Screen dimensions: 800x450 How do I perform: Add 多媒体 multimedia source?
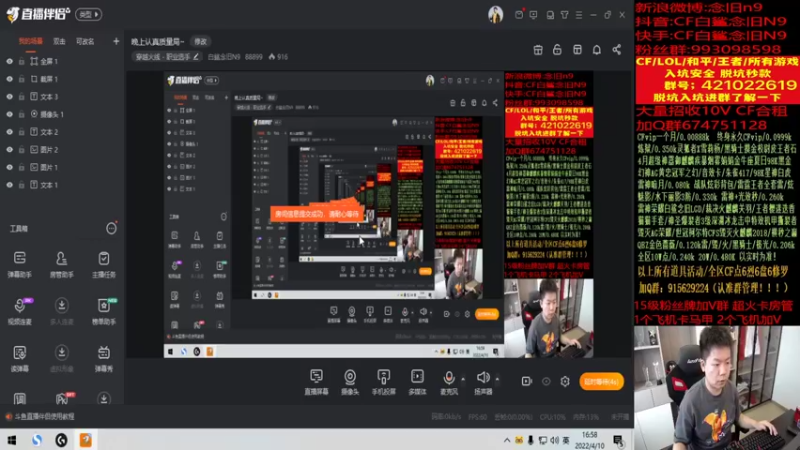(x=417, y=382)
